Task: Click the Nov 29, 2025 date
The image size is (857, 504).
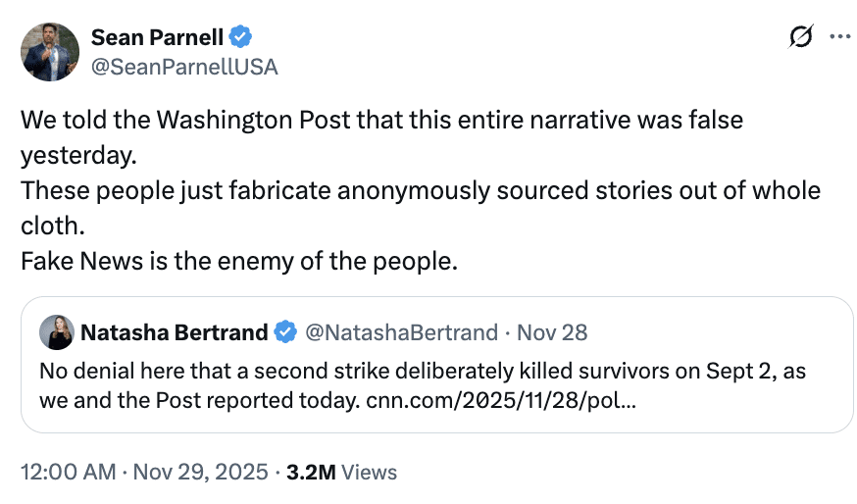Action: [200, 472]
